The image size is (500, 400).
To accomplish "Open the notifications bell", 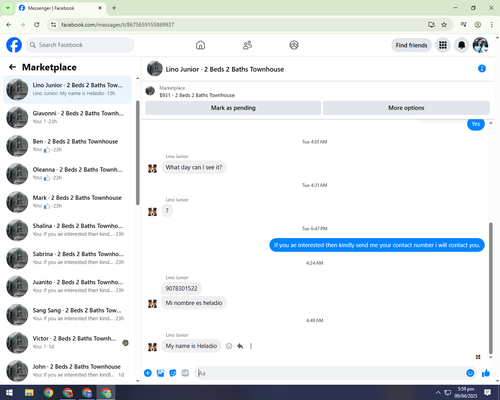I will pos(461,45).
